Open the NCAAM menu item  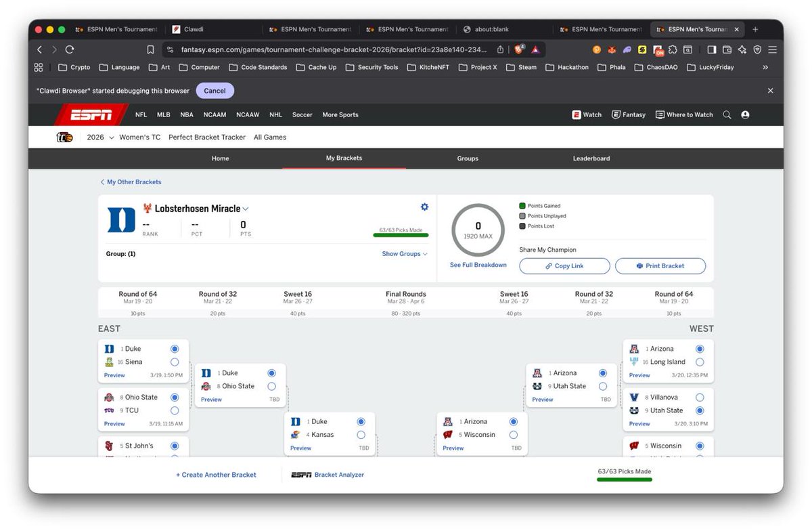(215, 114)
